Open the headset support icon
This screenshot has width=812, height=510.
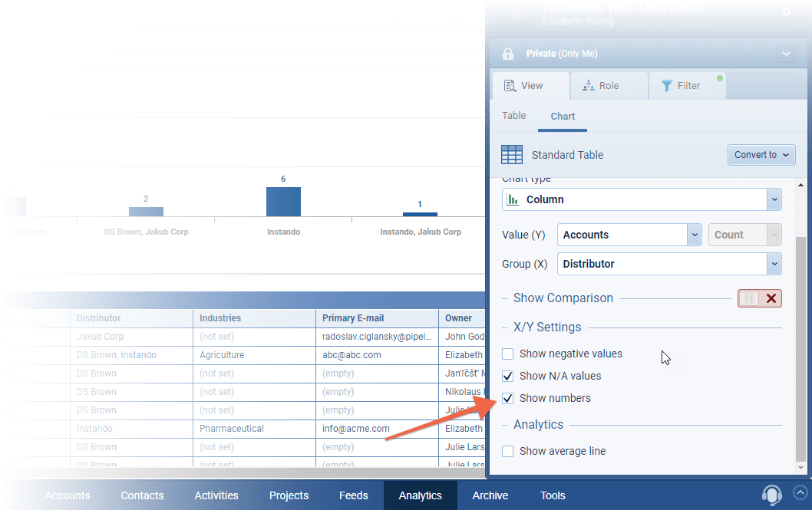click(771, 495)
